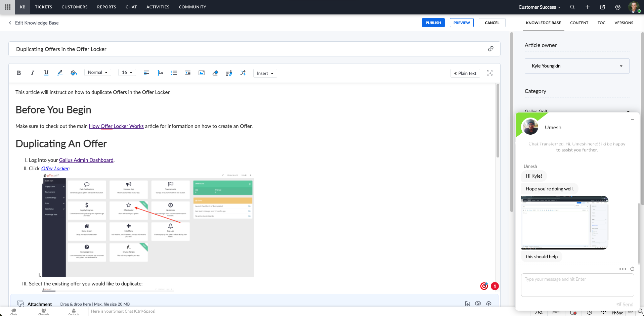Viewport: 644px width, 316px height.
Task: Open the Article owner Kyle Youngkin dropdown
Action: (x=577, y=66)
